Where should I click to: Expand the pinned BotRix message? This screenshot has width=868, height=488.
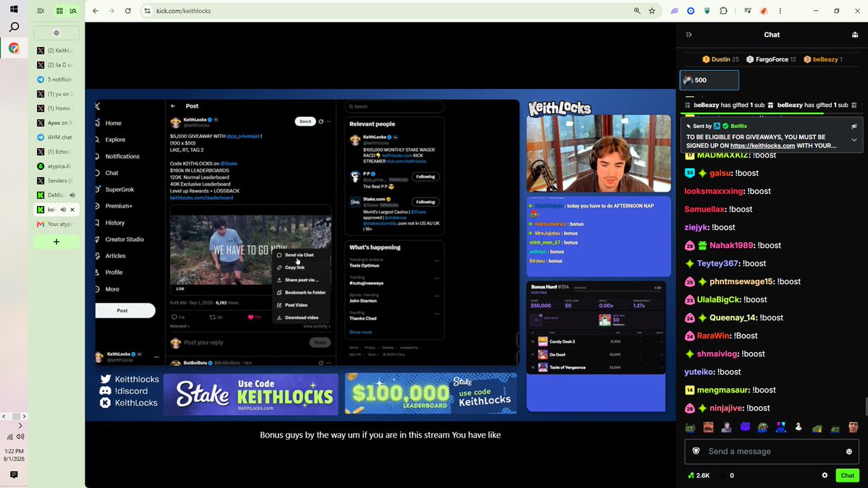tap(854, 140)
